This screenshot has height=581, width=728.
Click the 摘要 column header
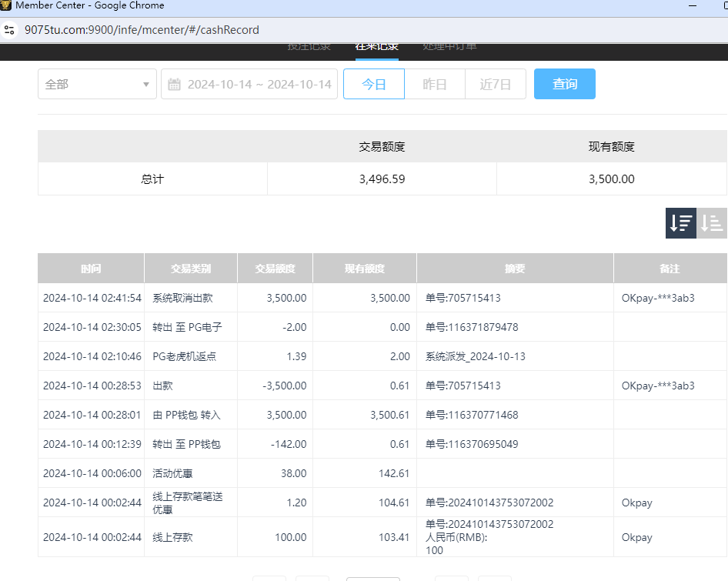click(515, 269)
